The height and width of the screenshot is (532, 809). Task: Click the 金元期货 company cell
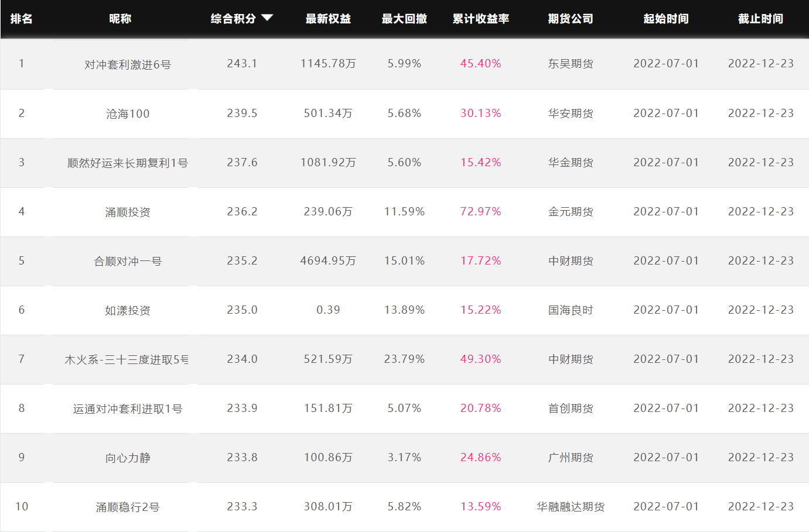point(571,212)
